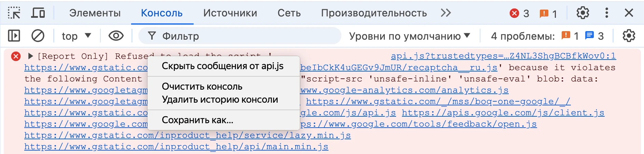Toggle live expression eye icon
Viewport: 644px width, 154px height.
click(116, 36)
